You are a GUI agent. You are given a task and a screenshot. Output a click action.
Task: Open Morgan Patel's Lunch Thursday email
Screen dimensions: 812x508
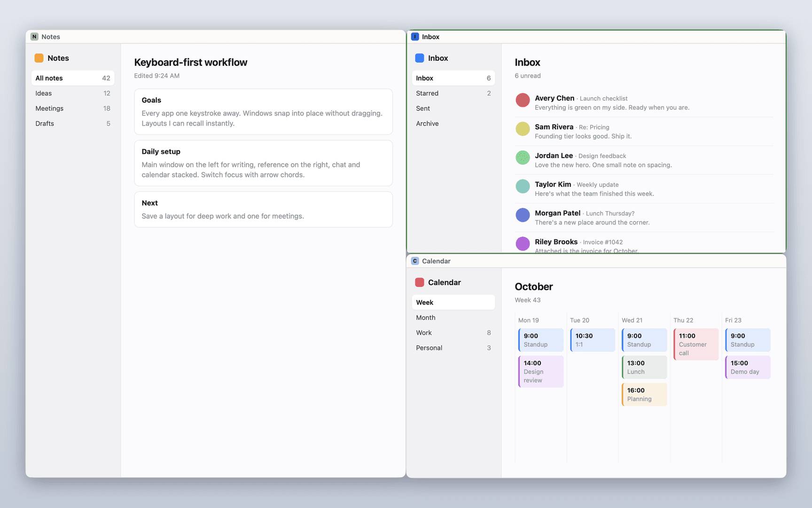(644, 217)
